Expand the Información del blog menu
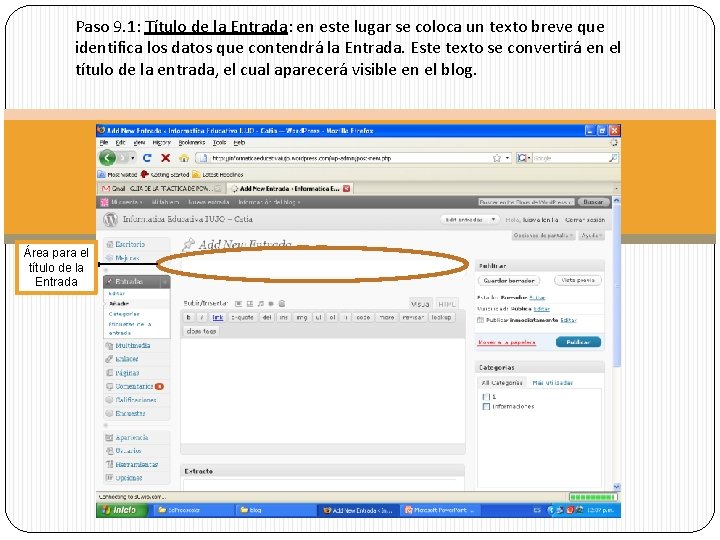Image resolution: width=720 pixels, height=540 pixels. [269, 202]
